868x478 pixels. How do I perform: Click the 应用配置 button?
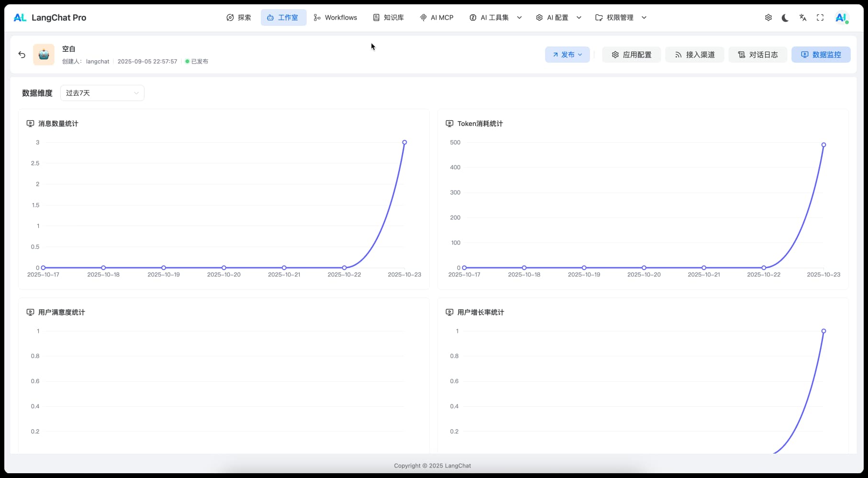point(631,55)
